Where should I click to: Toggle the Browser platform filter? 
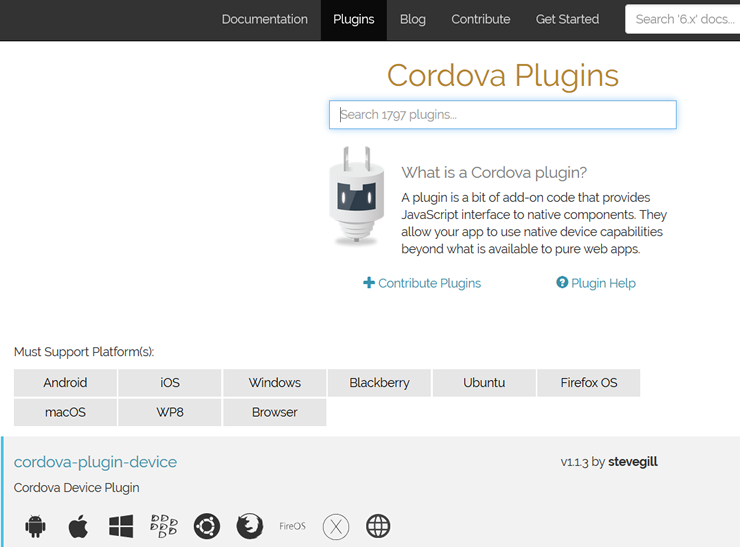coord(275,412)
